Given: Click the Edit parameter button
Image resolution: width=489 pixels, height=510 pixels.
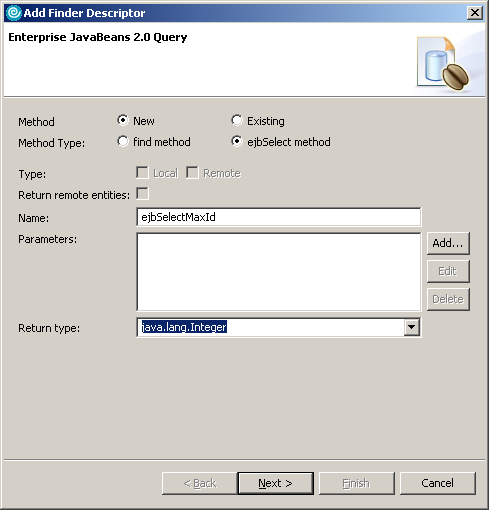Looking at the screenshot, I should click(448, 271).
